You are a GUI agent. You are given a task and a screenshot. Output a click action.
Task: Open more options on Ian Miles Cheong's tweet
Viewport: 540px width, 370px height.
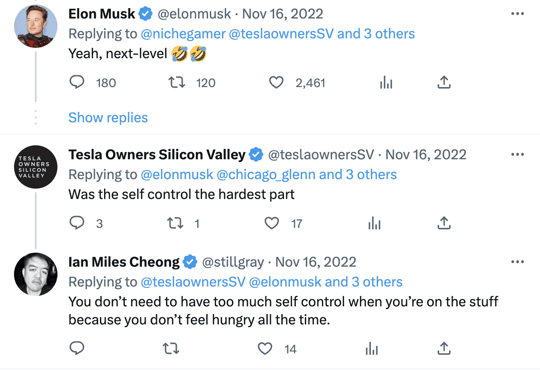pos(517,262)
